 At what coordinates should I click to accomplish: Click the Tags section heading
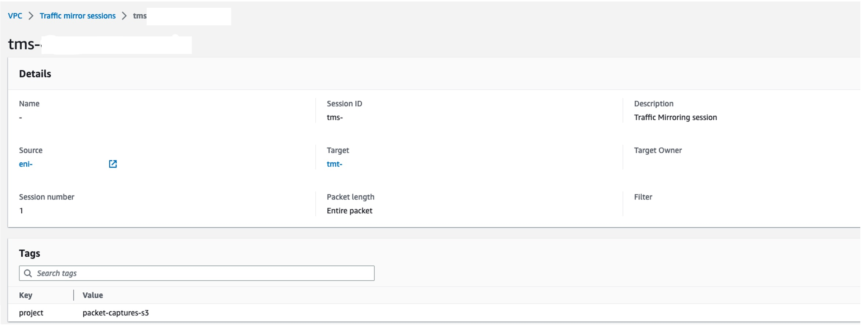click(29, 253)
